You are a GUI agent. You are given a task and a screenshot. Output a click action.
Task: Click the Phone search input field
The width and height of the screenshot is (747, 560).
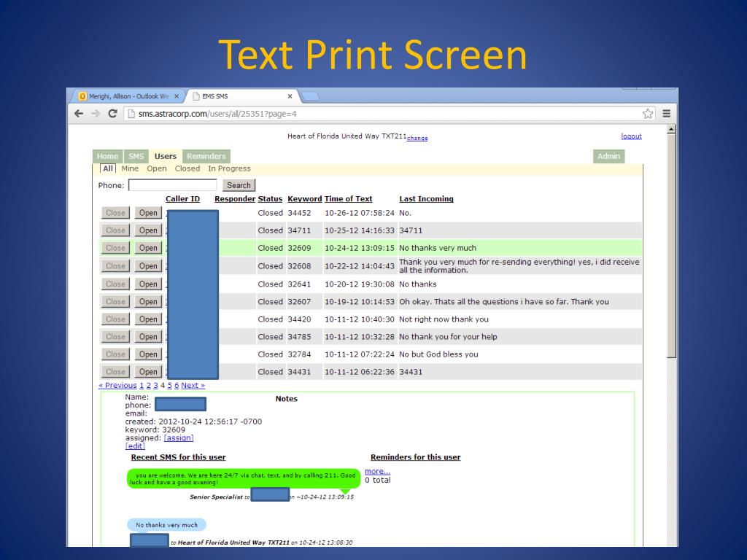tap(172, 185)
